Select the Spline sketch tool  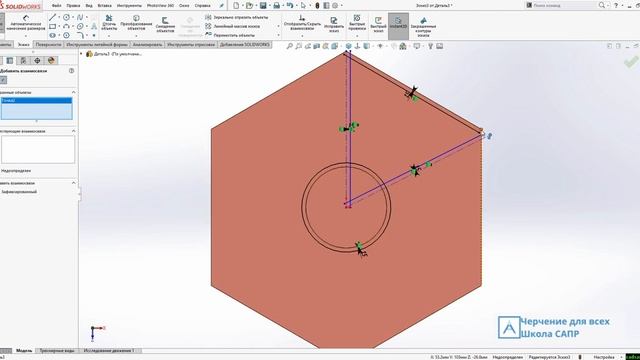[x=80, y=18]
